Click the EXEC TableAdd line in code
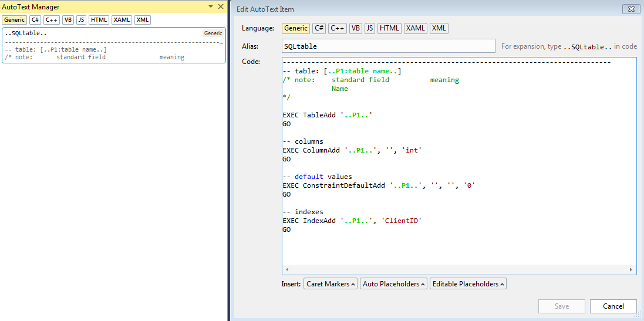This screenshot has height=321, width=644. (328, 116)
